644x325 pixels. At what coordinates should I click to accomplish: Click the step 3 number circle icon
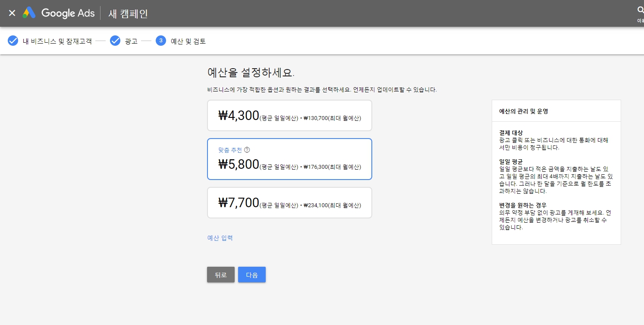[161, 41]
